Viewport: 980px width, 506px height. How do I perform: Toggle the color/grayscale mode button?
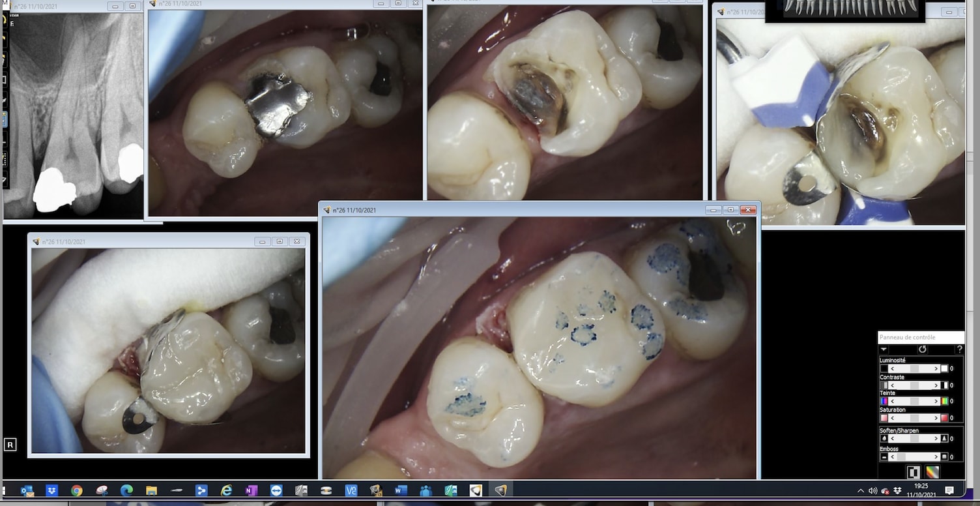932,472
